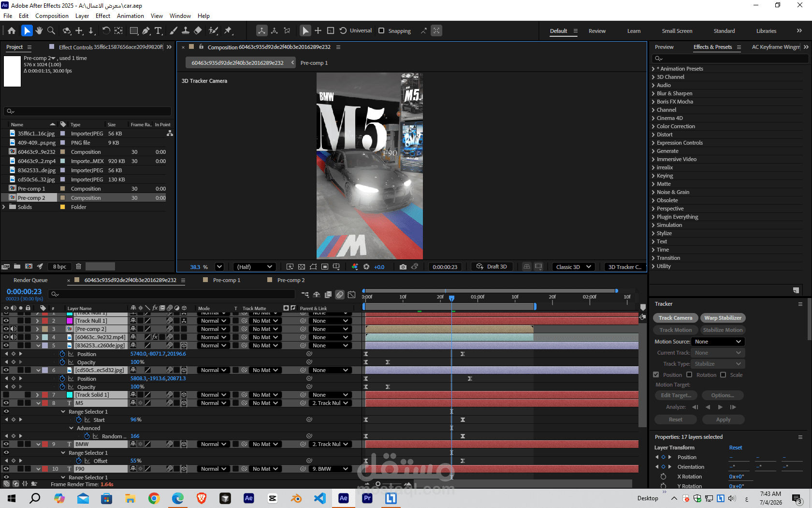Image resolution: width=812 pixels, height=508 pixels.
Task: Enable the Snapping checkbox
Action: [x=381, y=30]
